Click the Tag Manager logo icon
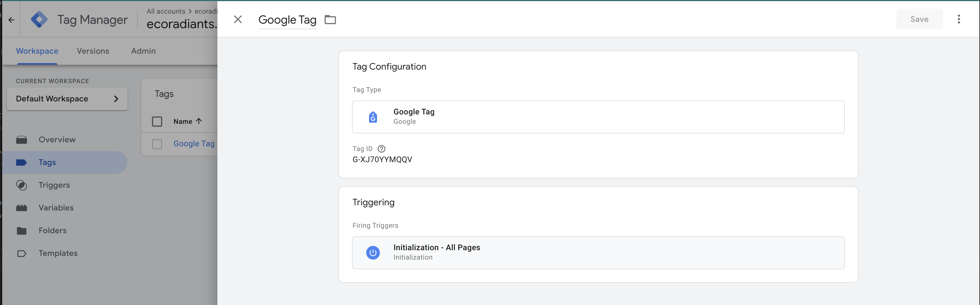 point(39,19)
